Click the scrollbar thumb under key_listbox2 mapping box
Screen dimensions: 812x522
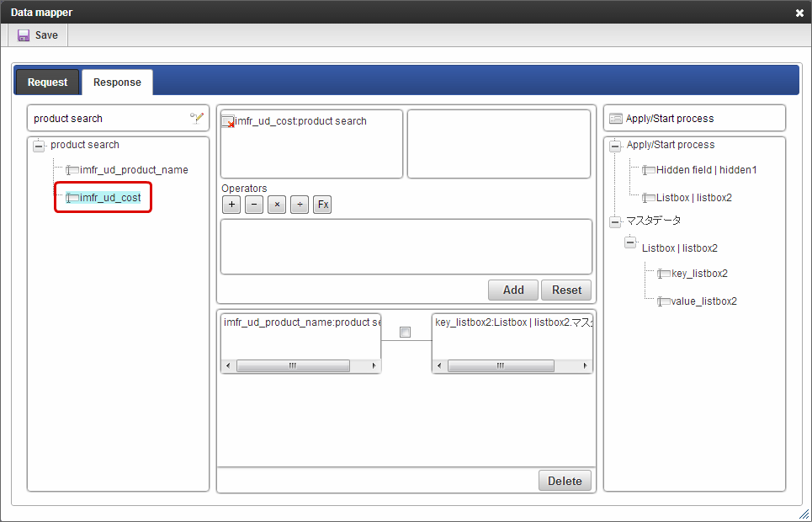tap(501, 366)
